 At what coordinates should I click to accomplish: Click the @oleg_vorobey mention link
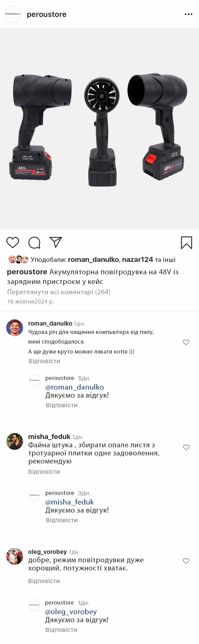click(x=71, y=611)
